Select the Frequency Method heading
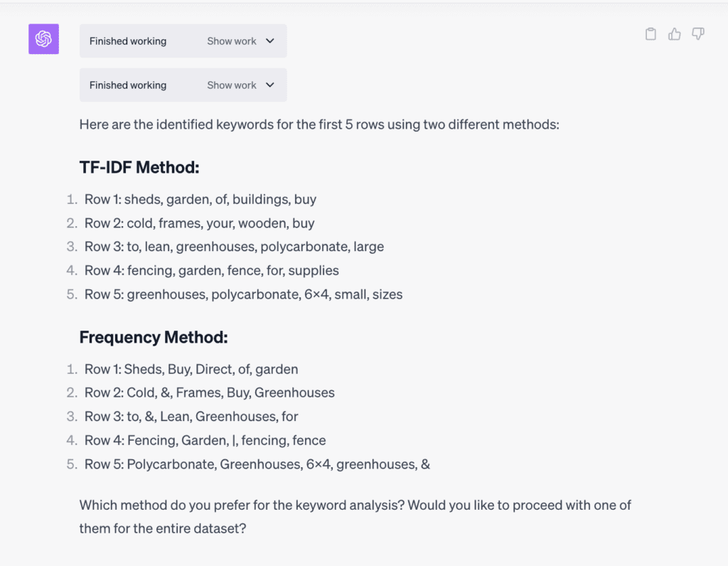Screen dimensions: 728x566 pos(153,337)
